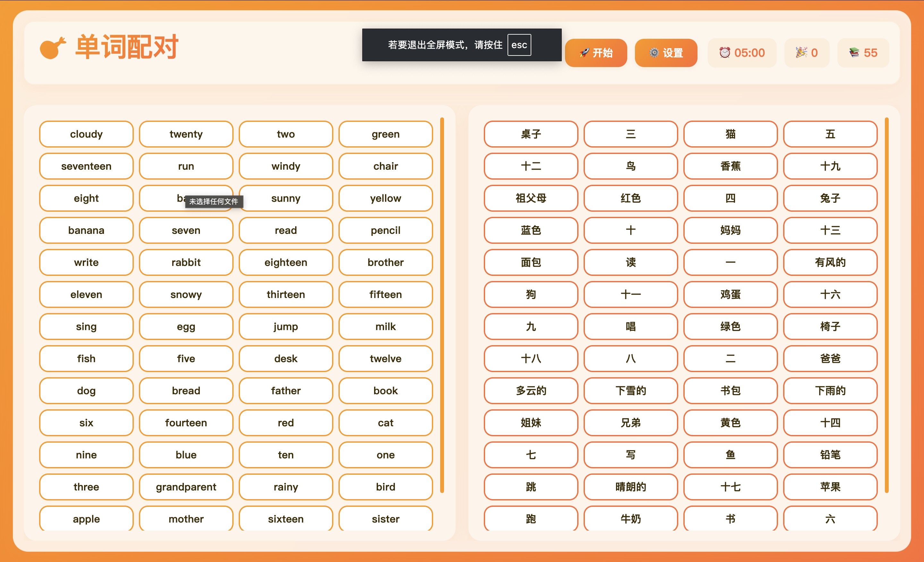The image size is (924, 562).
Task: Choose the 'pencil' word card
Action: [x=386, y=230]
